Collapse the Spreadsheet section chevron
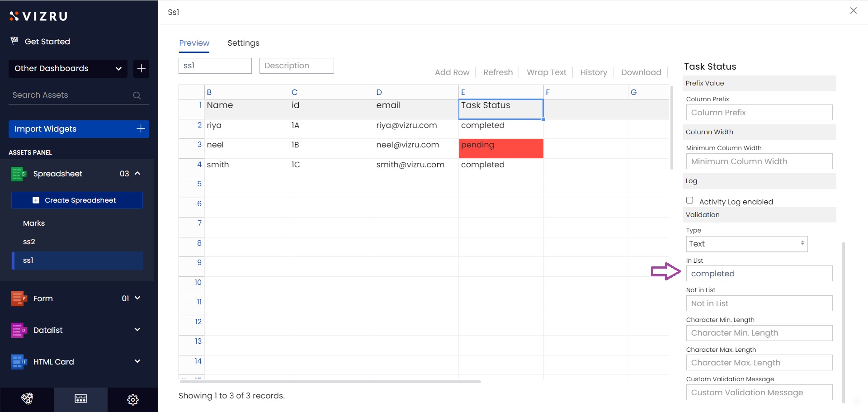This screenshot has height=412, width=868. pos(137,173)
